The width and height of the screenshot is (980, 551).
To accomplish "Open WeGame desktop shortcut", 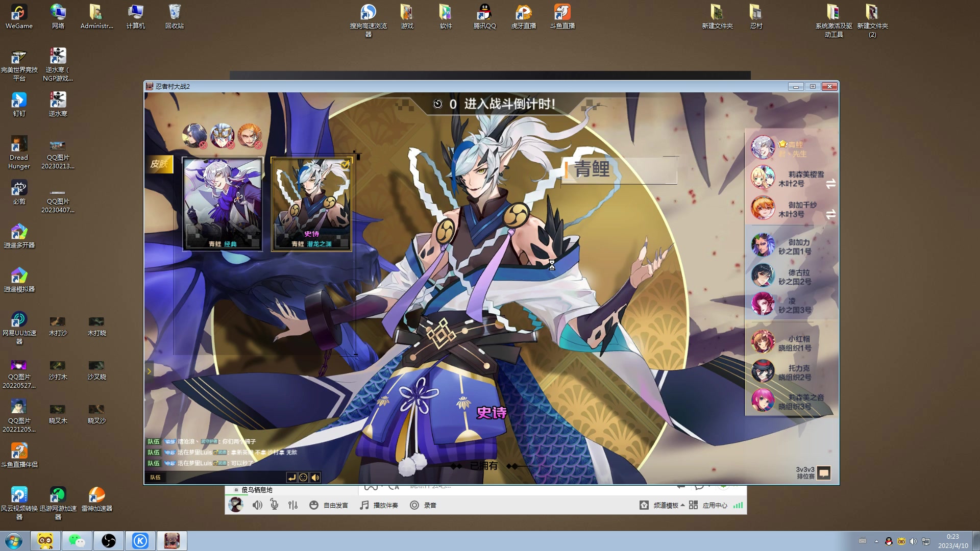I will point(19,16).
